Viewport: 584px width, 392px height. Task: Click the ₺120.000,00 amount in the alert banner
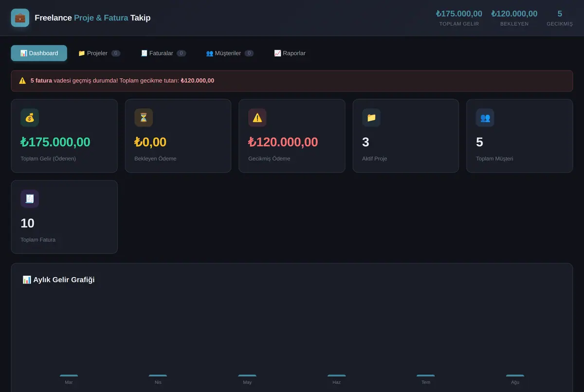[x=198, y=81]
